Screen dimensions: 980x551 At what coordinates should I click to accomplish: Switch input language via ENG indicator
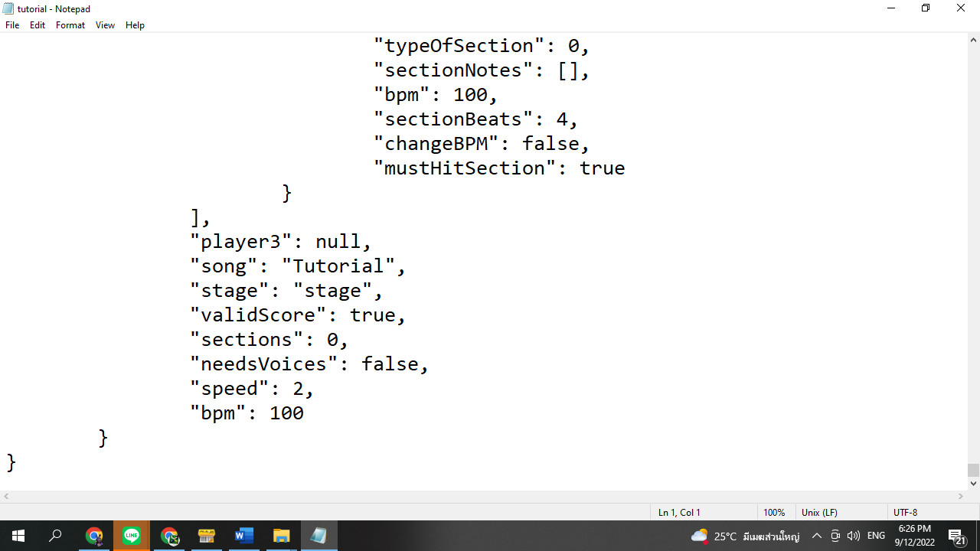pyautogui.click(x=875, y=535)
